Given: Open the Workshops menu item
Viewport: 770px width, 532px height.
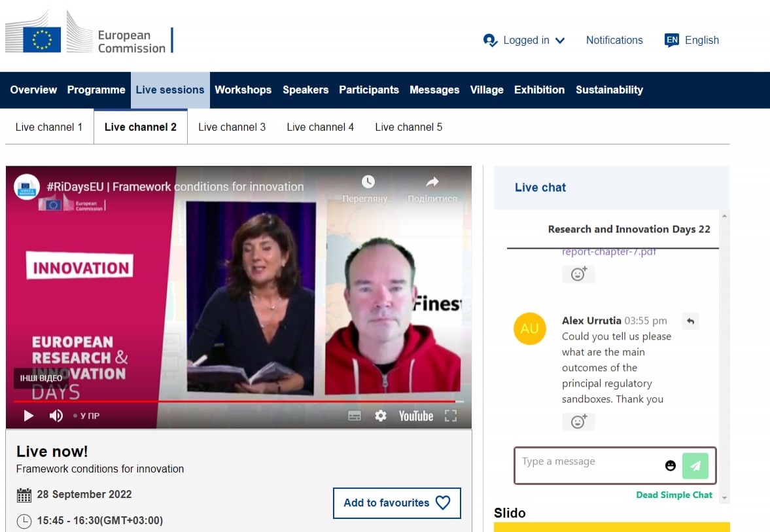Looking at the screenshot, I should (x=243, y=90).
